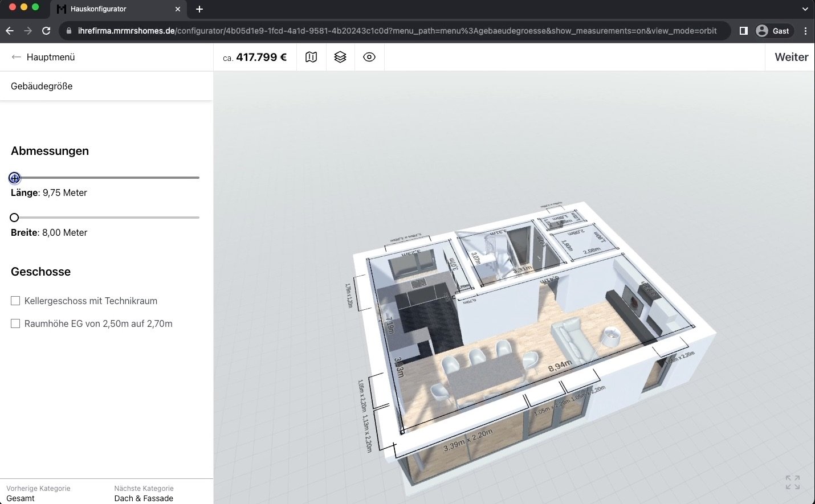Toggle the eye visibility icon in toolbar
Image resolution: width=815 pixels, height=504 pixels.
coord(369,57)
